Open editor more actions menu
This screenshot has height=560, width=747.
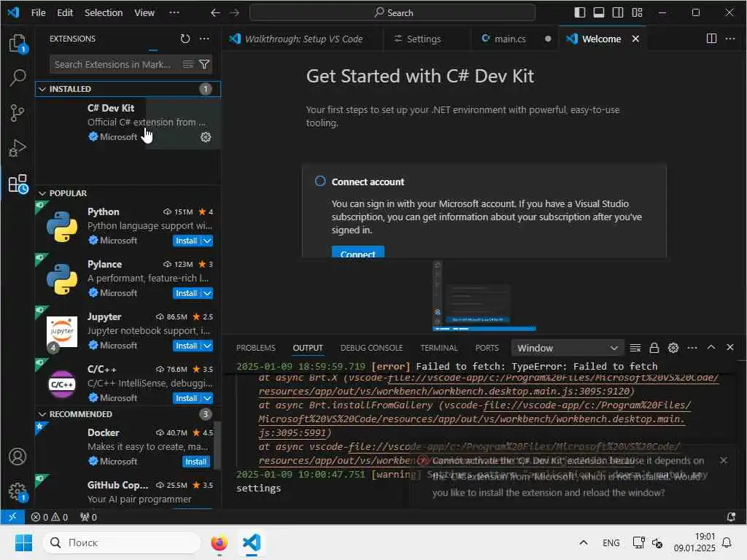point(730,39)
